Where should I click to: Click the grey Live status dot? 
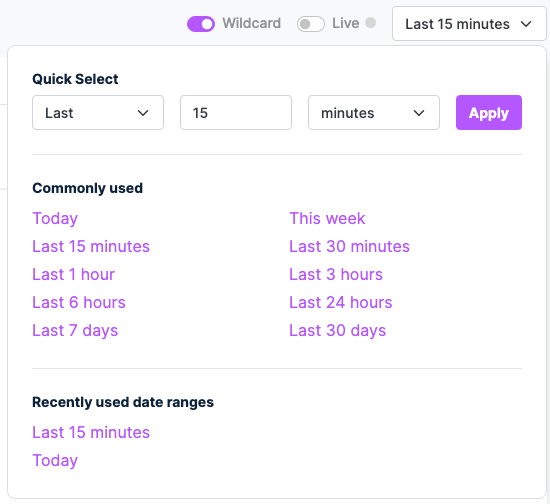click(370, 22)
